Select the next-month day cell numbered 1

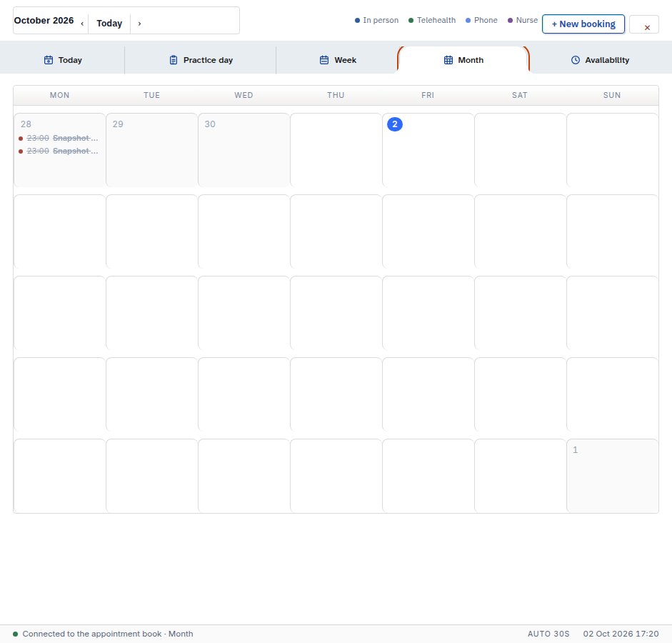tap(613, 476)
